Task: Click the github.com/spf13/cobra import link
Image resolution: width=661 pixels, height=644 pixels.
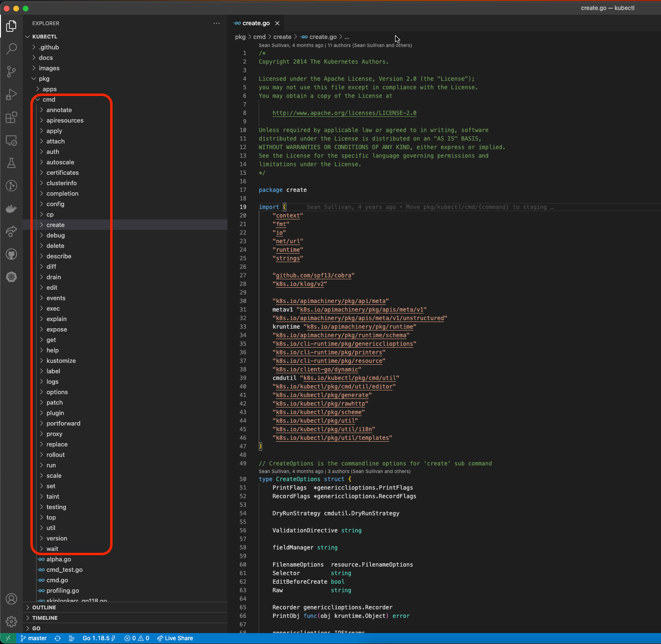Action: [313, 275]
